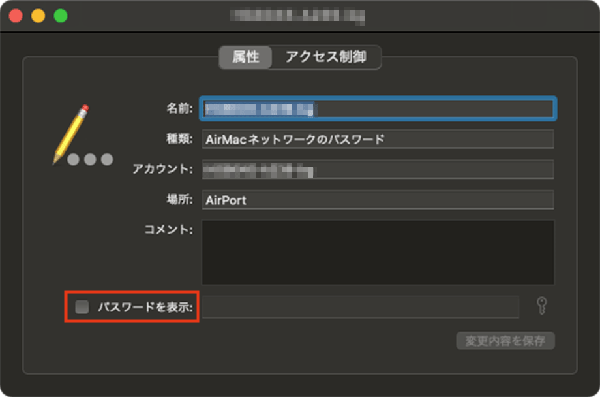Click the 場所: label

179,199
